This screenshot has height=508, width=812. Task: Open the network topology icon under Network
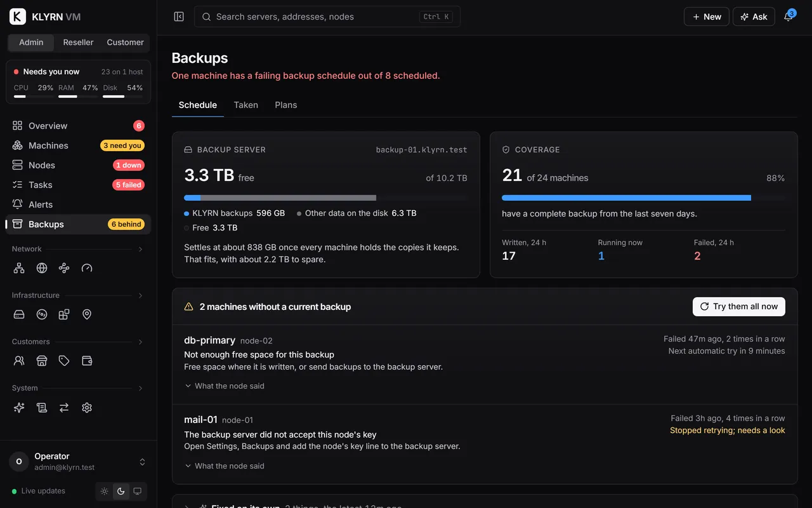click(x=19, y=268)
